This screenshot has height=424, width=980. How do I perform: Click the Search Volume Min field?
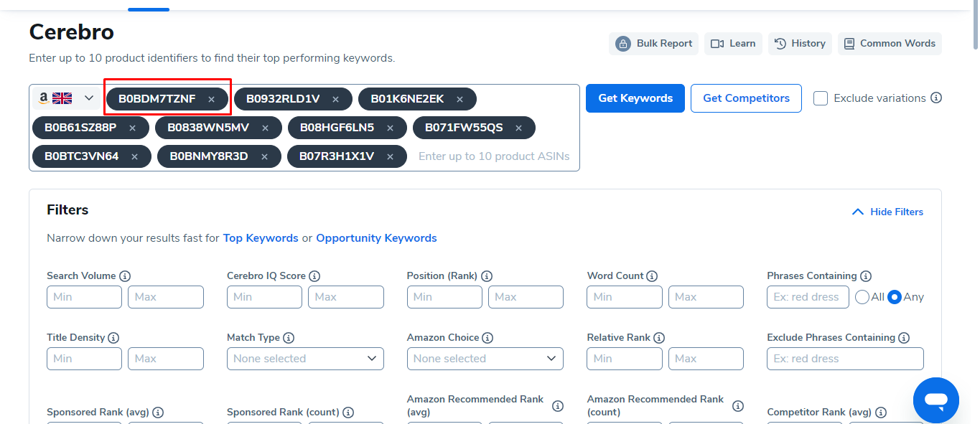coord(84,297)
